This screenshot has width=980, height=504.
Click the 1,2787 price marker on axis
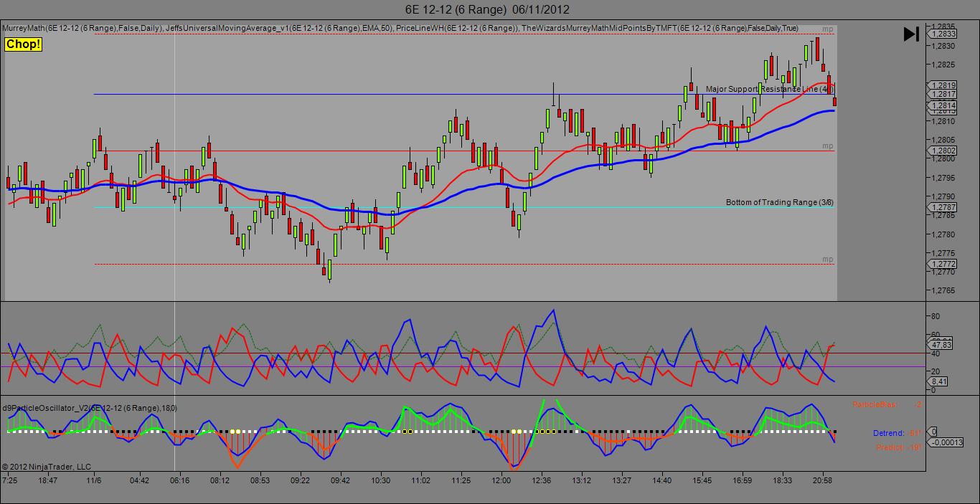point(943,207)
